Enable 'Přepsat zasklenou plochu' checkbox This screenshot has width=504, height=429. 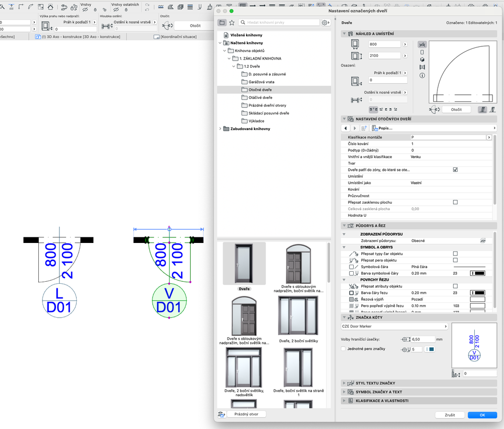[455, 202]
